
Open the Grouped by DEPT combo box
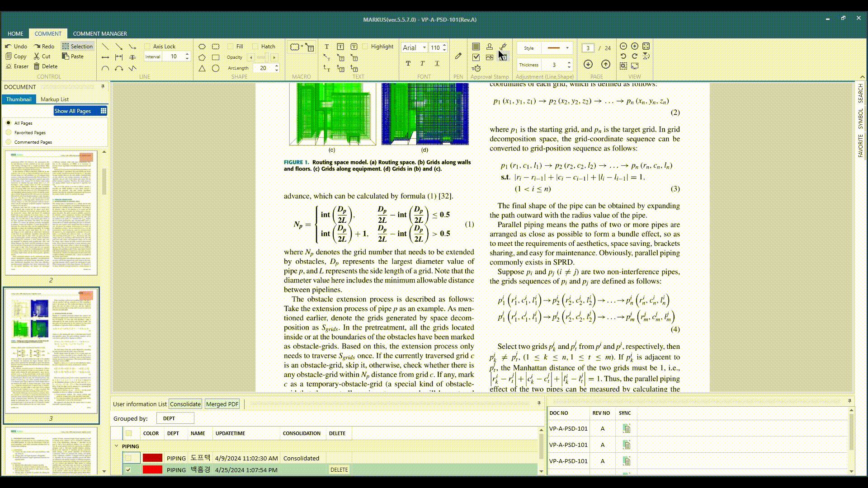click(175, 418)
